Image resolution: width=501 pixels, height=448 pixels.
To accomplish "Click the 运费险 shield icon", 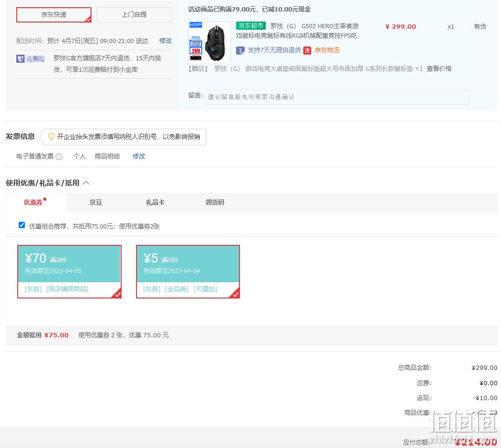I will pyautogui.click(x=21, y=59).
